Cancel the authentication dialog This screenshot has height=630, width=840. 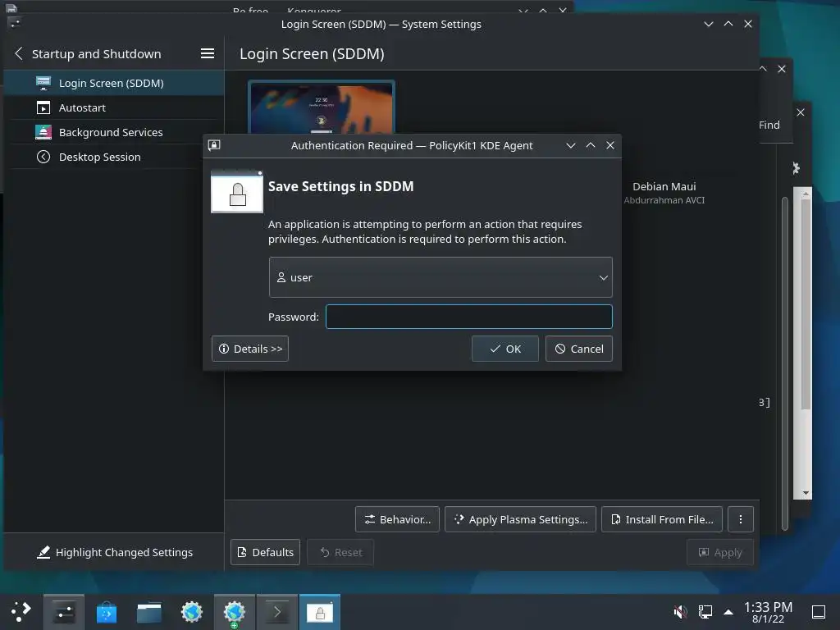pos(579,349)
